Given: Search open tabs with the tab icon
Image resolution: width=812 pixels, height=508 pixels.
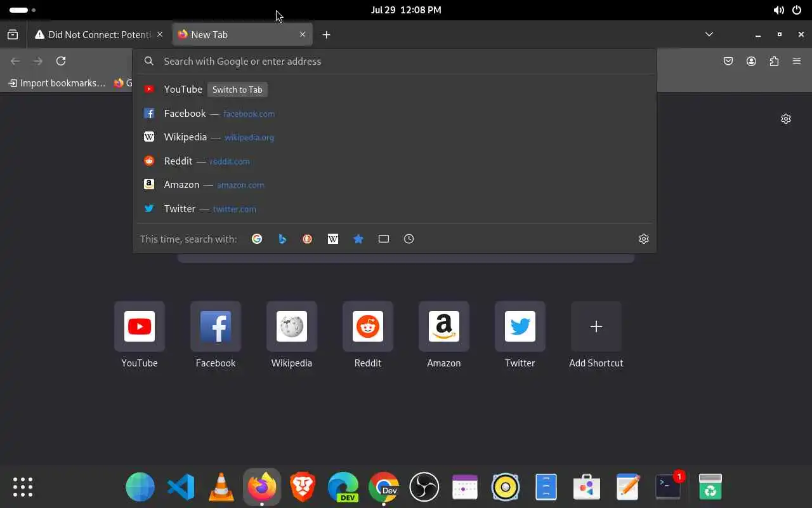Looking at the screenshot, I should coord(384,239).
